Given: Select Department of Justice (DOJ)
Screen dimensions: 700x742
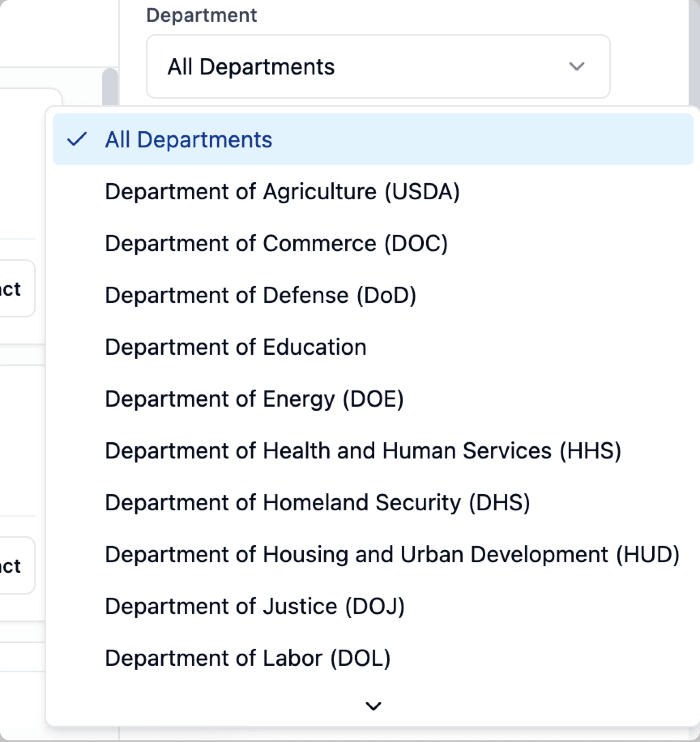Looking at the screenshot, I should click(x=255, y=606).
